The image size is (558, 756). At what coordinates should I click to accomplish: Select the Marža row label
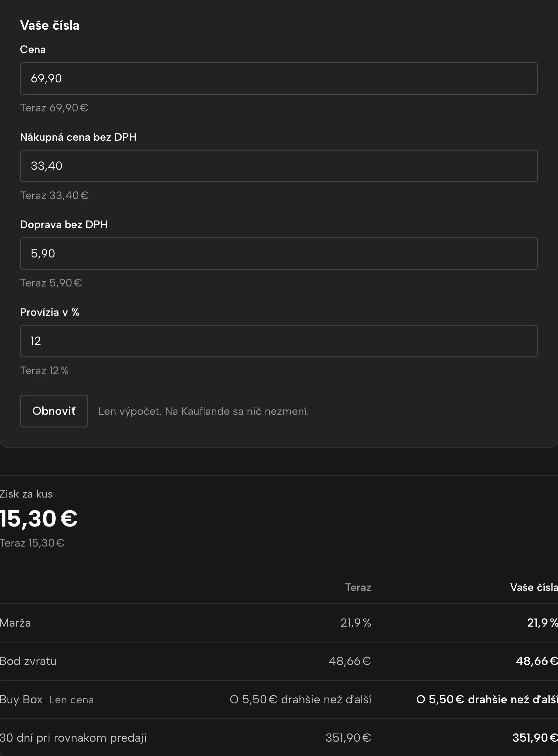coord(16,623)
